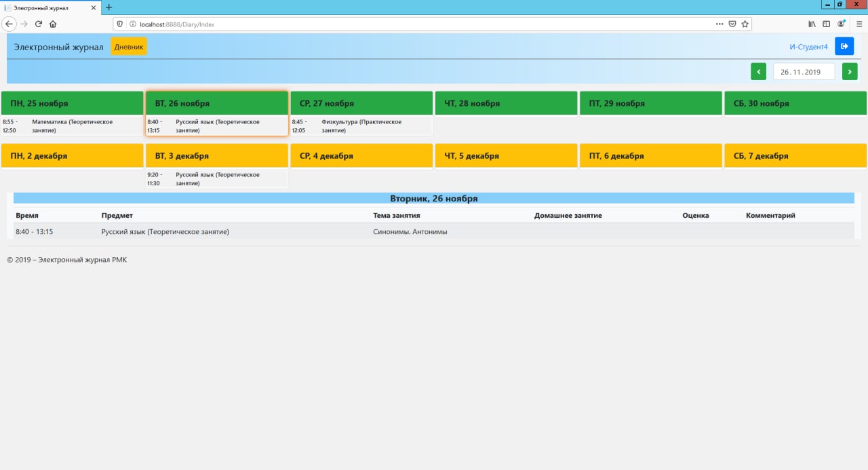This screenshot has width=868, height=470.
Task: Open a new browser tab
Action: pyautogui.click(x=109, y=7)
